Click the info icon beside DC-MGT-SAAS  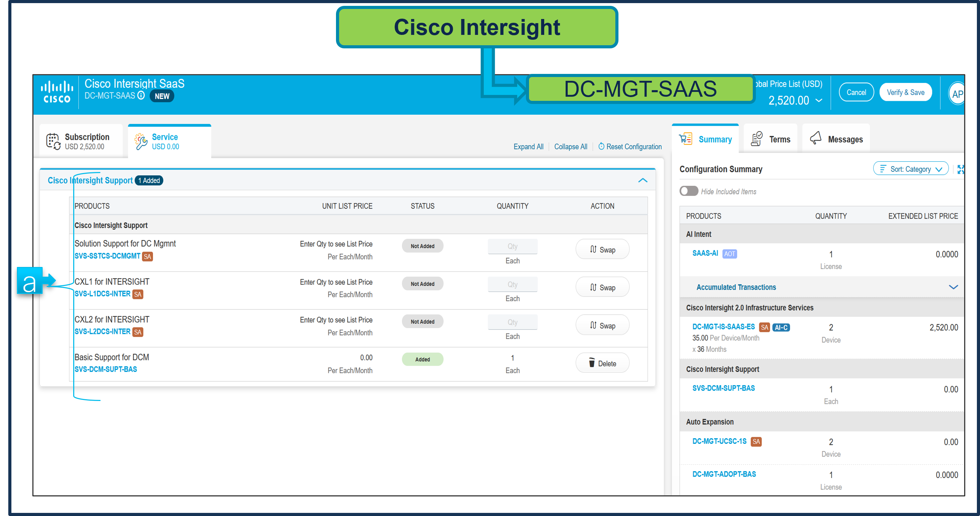click(x=141, y=95)
